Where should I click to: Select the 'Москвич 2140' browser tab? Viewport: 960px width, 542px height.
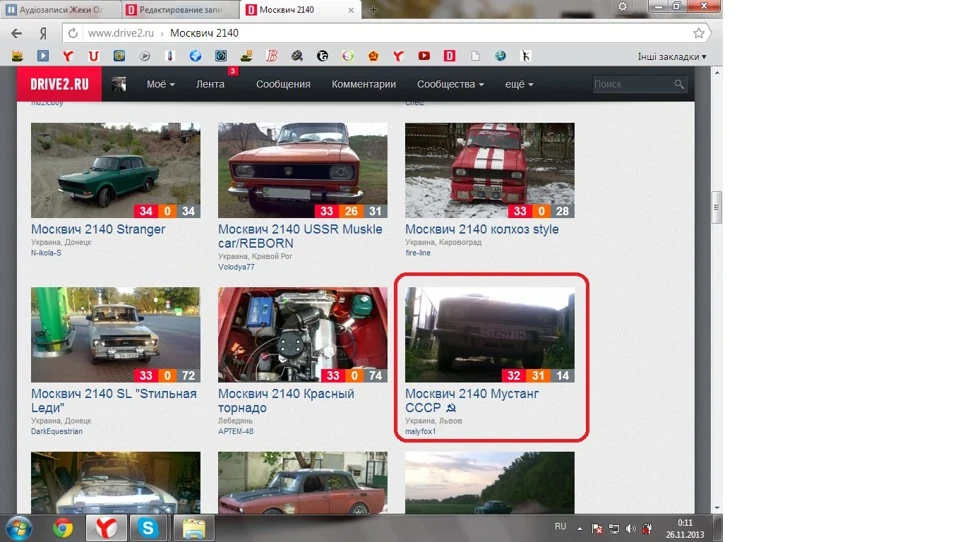pos(299,10)
